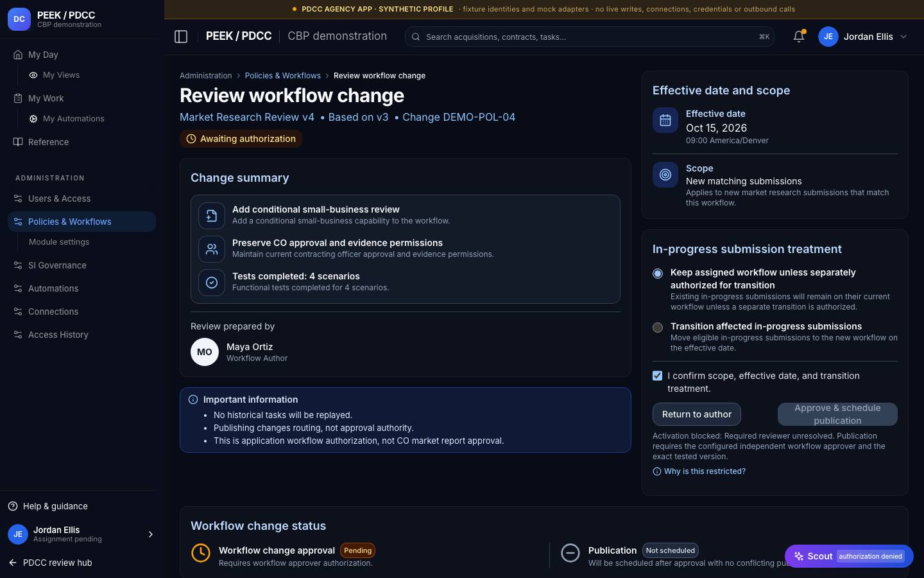The width and height of the screenshot is (924, 578).
Task: Click the Awaiting authorization status chip
Action: coord(241,139)
